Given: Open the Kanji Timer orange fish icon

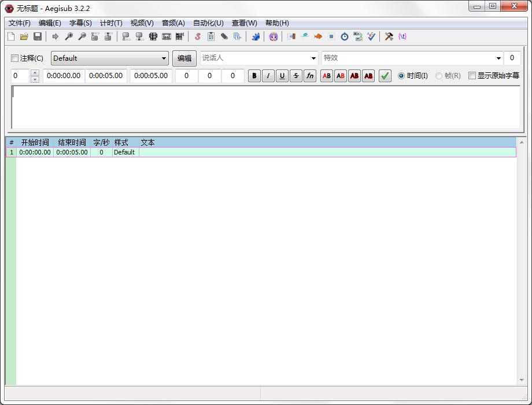Looking at the screenshot, I should tap(318, 36).
